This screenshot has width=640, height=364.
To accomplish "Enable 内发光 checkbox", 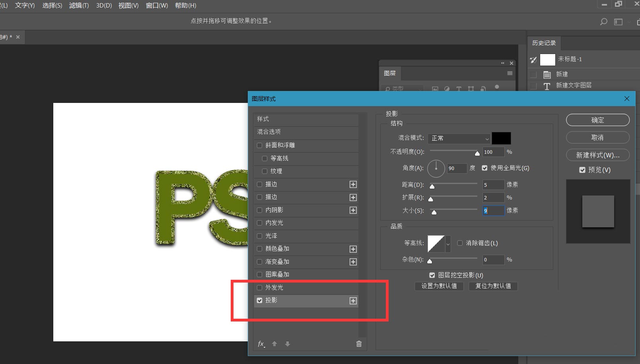I will click(260, 223).
